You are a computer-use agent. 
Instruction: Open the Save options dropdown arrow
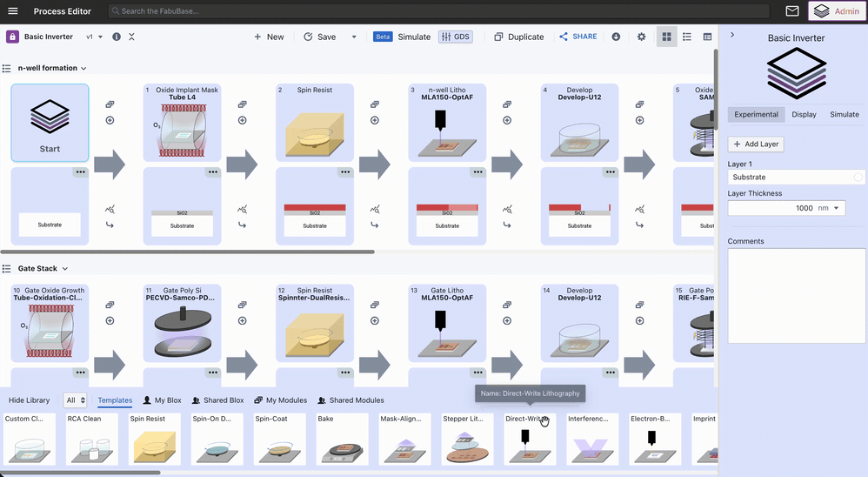click(354, 37)
